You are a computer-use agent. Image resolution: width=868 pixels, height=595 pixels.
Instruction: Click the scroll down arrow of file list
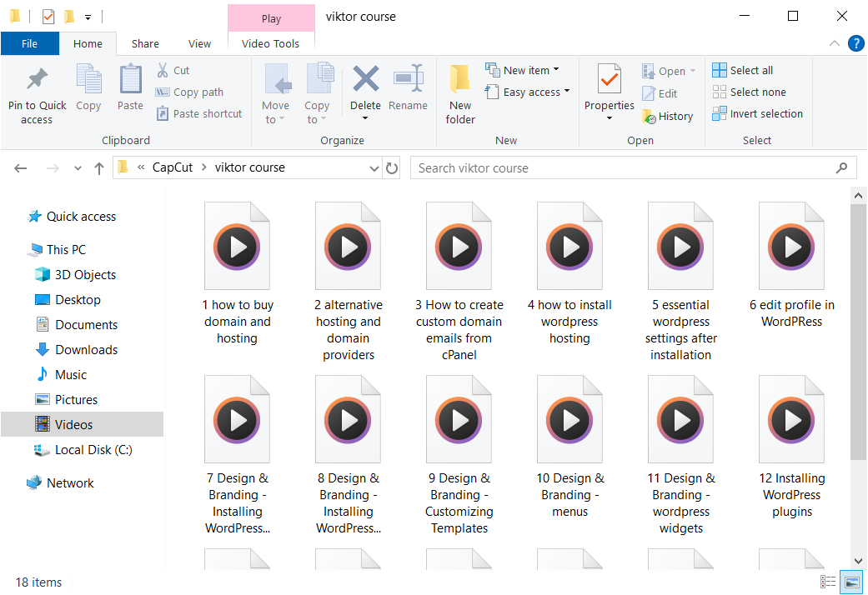pos(858,561)
